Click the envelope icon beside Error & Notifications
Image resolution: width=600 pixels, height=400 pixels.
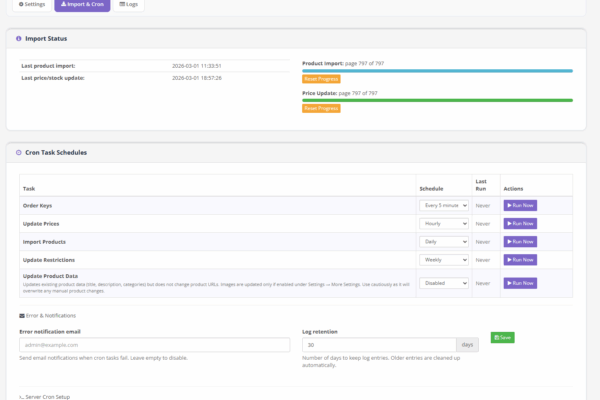click(x=22, y=316)
